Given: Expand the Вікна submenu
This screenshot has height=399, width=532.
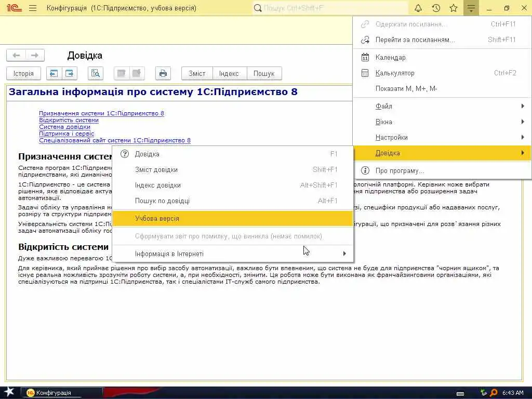Looking at the screenshot, I should point(442,122).
